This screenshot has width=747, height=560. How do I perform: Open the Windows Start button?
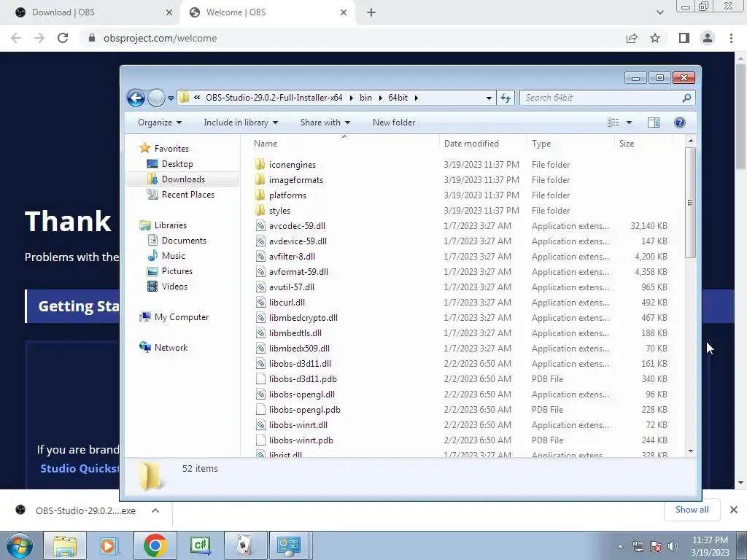(20, 545)
